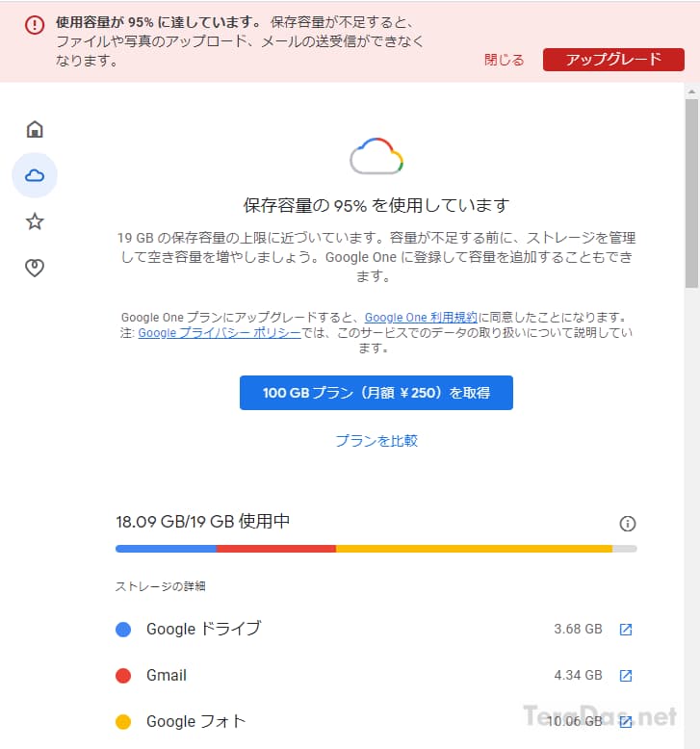Click the red アップグレード button
Viewport: 700px width, 749px height.
[x=613, y=60]
